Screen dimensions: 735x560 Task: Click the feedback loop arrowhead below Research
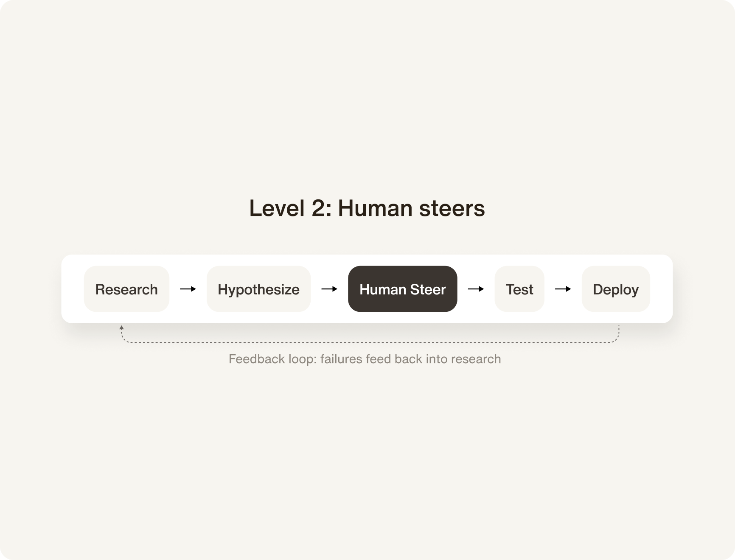pos(121,328)
